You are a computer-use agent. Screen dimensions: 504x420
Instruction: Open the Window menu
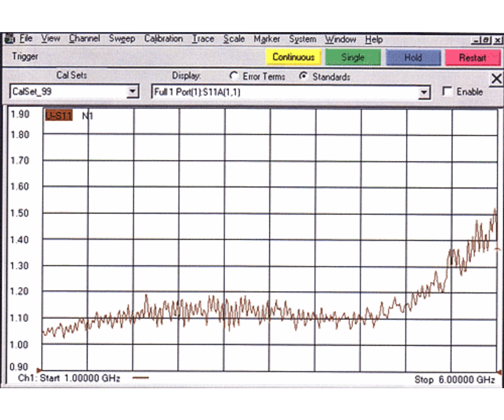coord(340,39)
